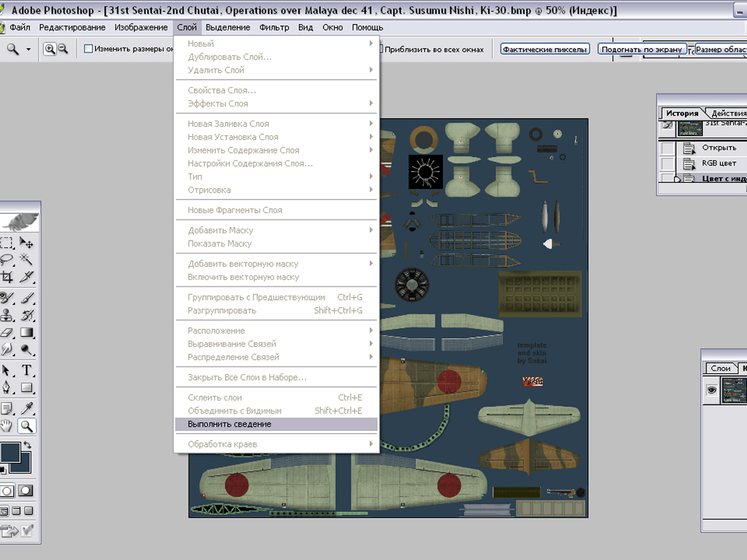
Task: Toggle layer visibility eye in Layers panel
Action: click(712, 390)
